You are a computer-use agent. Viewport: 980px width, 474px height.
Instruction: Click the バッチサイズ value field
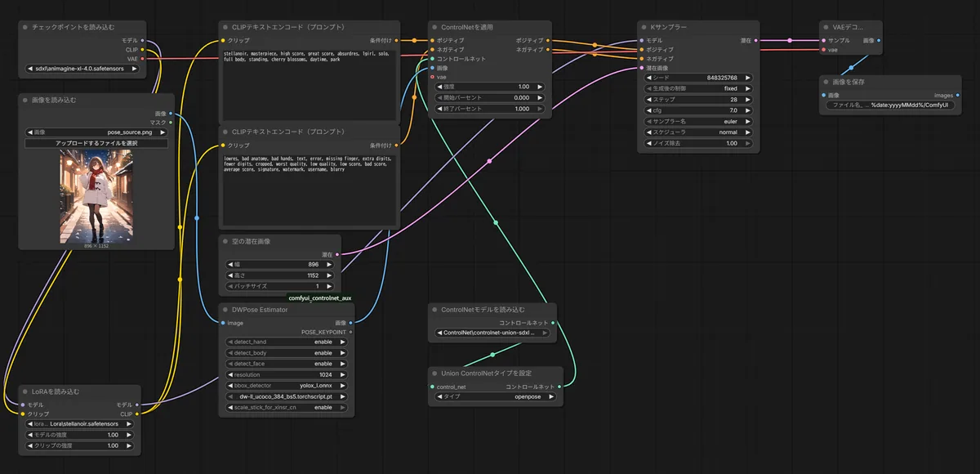click(280, 287)
